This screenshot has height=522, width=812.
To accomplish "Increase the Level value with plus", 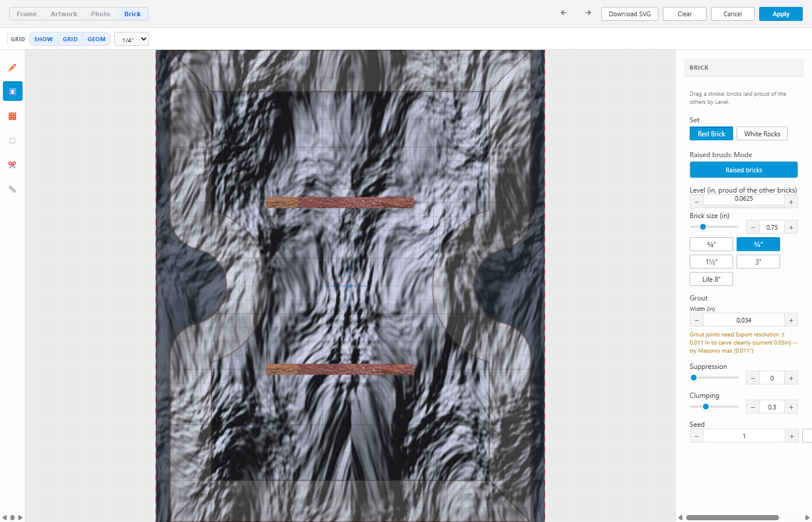I will tap(791, 202).
